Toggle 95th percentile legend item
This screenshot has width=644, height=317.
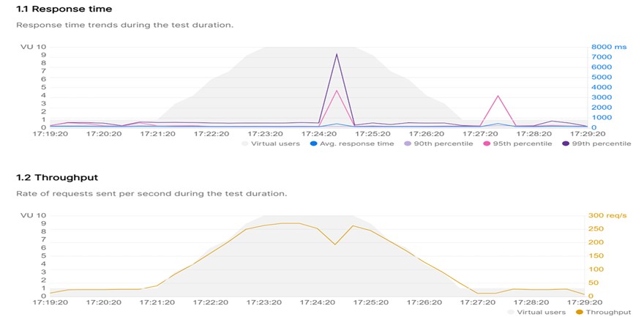click(517, 143)
